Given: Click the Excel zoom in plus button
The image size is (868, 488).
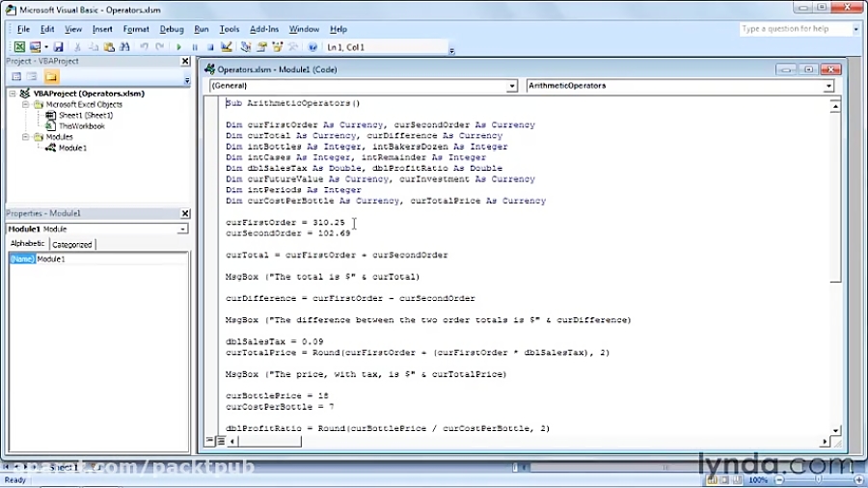Looking at the screenshot, I should click(x=858, y=479).
